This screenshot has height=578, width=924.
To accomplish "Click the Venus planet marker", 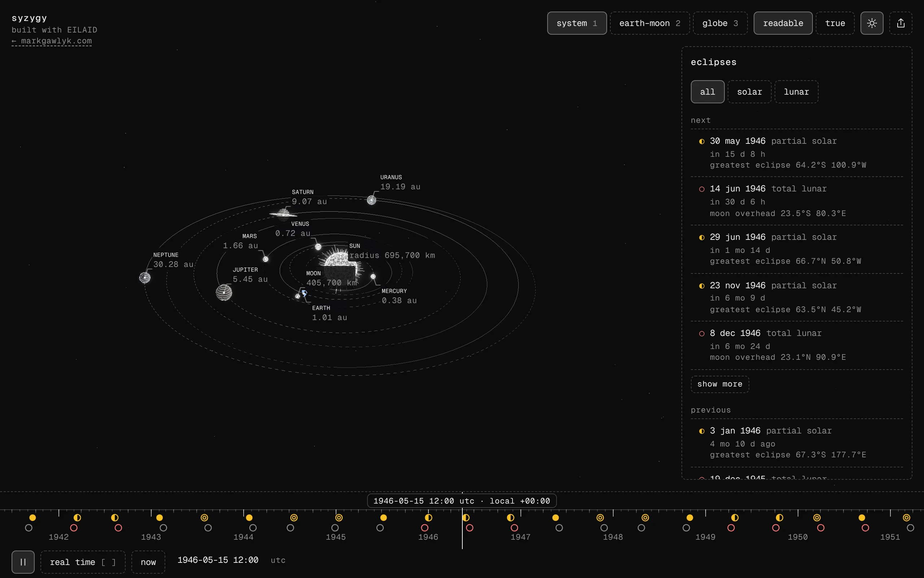I will 318,247.
